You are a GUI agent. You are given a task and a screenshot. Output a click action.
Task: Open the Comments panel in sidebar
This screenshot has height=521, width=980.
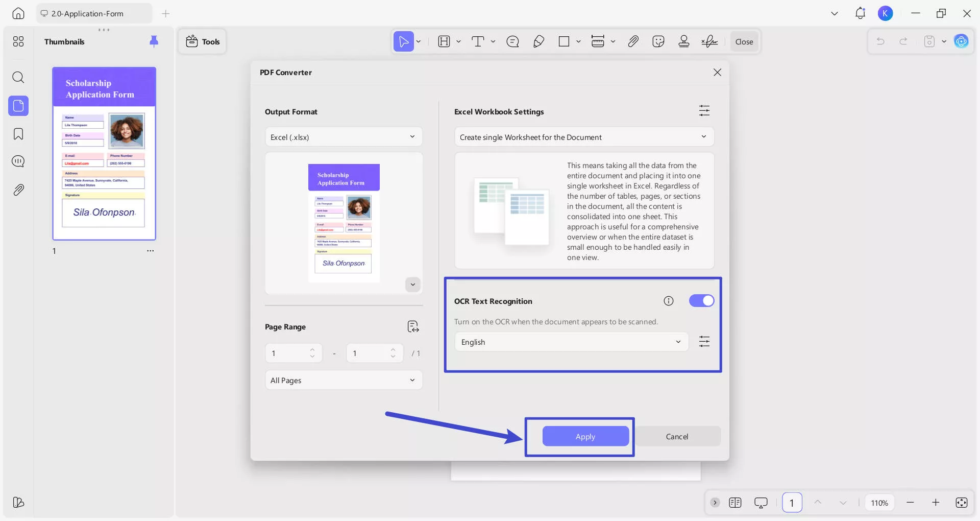pos(18,161)
